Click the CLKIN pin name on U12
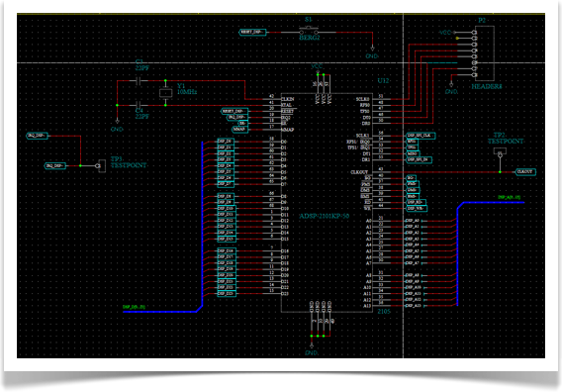562x392 pixels. [x=288, y=99]
